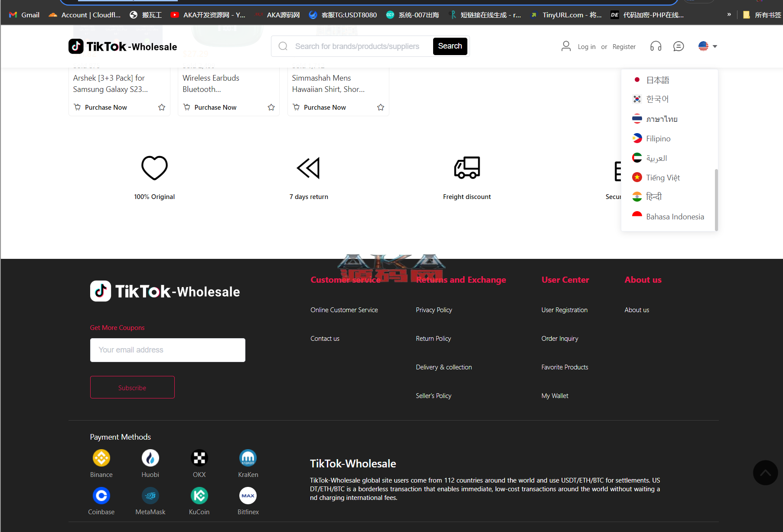Focus the email address input field

point(167,350)
